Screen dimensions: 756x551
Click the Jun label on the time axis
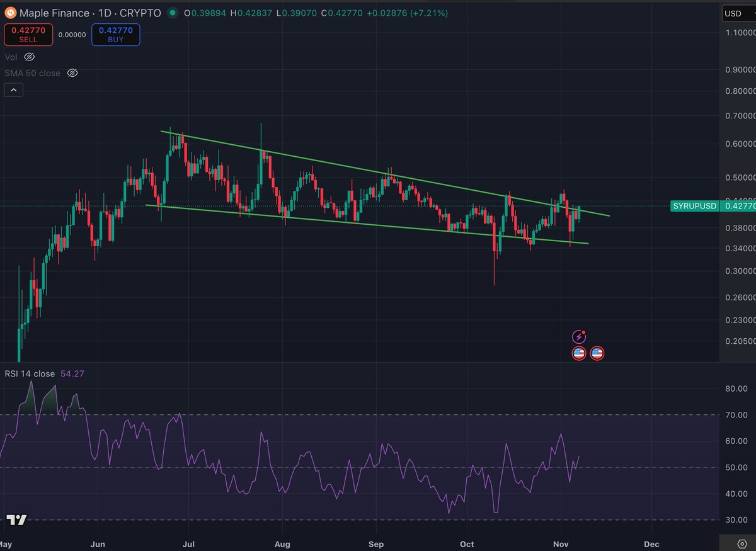point(98,543)
